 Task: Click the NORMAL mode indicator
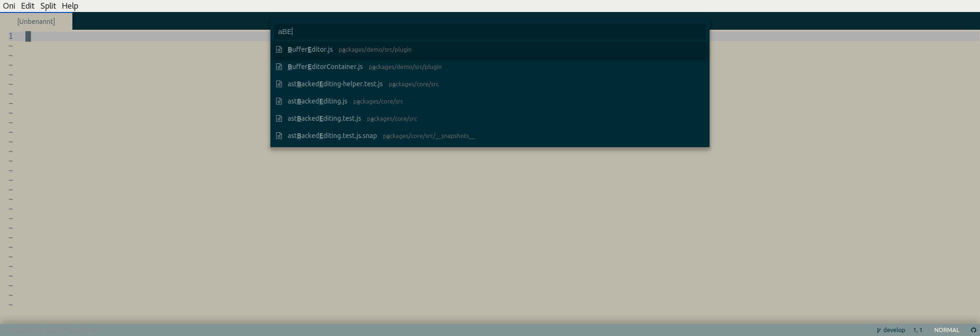point(946,330)
